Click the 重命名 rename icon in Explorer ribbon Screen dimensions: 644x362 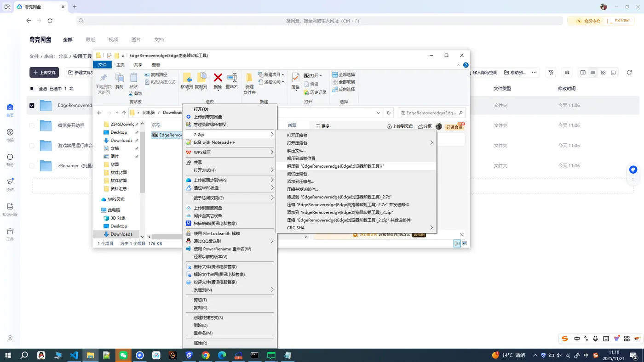pos(232,81)
